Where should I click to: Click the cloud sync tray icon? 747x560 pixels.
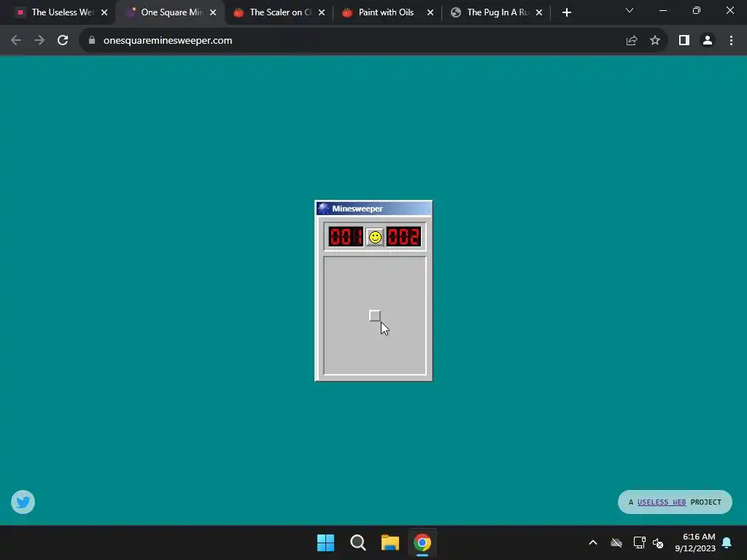616,542
